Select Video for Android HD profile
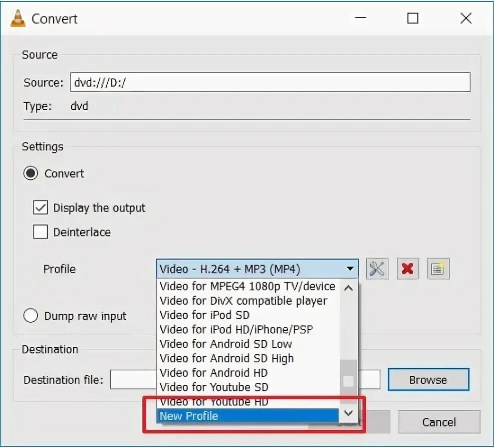494x448 pixels. pyautogui.click(x=248, y=373)
